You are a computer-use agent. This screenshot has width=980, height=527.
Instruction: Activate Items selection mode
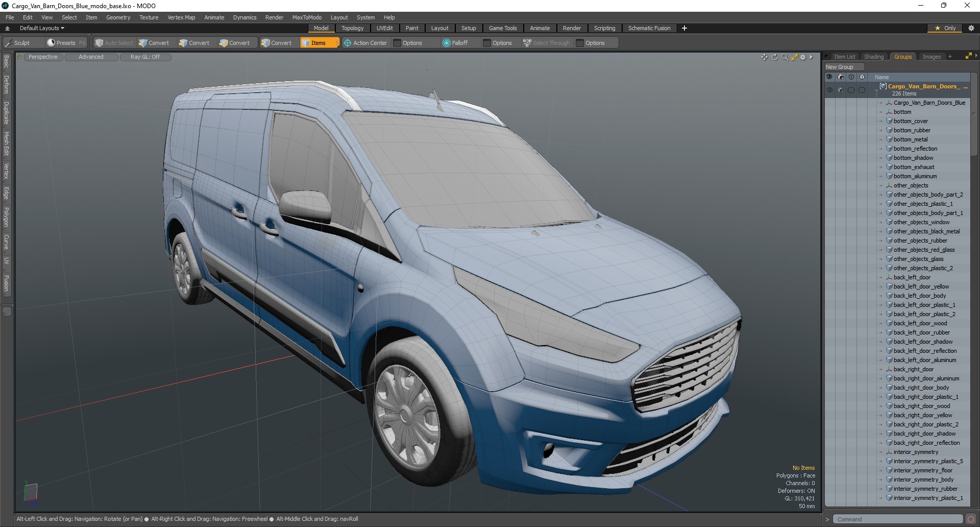coord(320,43)
